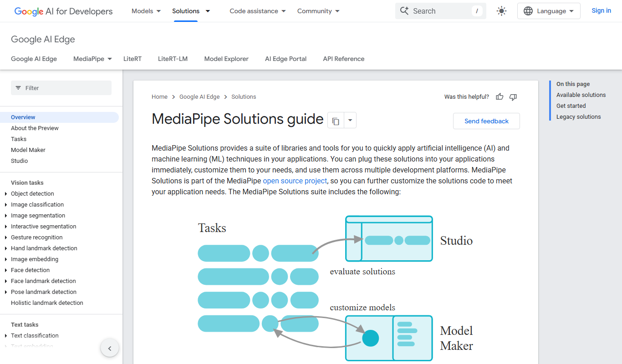Expand Hand landmark detection entry
The height and width of the screenshot is (364, 622).
click(6, 248)
